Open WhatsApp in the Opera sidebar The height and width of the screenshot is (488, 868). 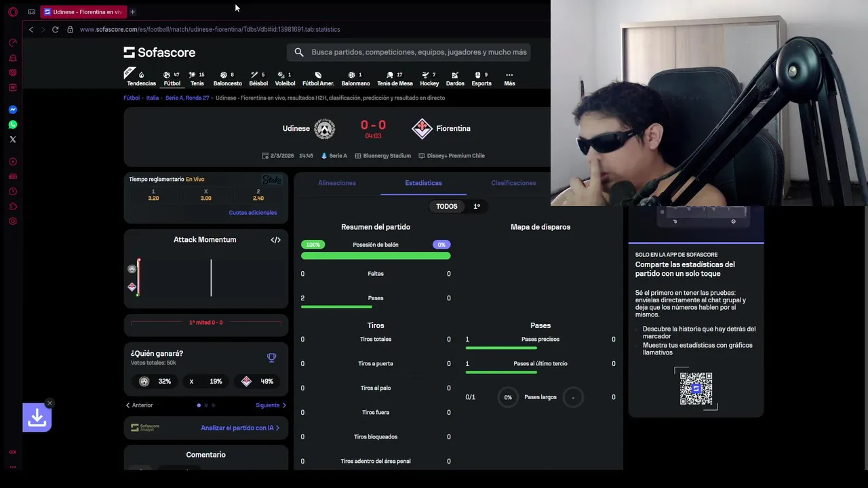[12, 125]
